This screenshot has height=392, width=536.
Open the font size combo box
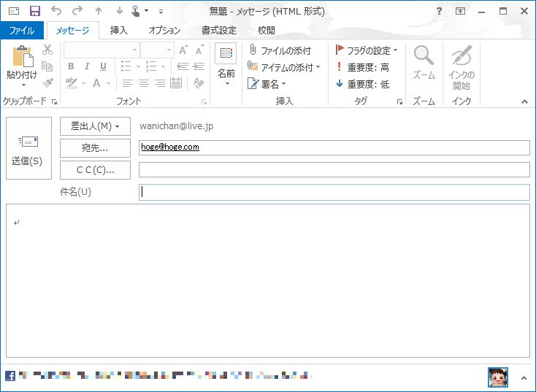[157, 50]
